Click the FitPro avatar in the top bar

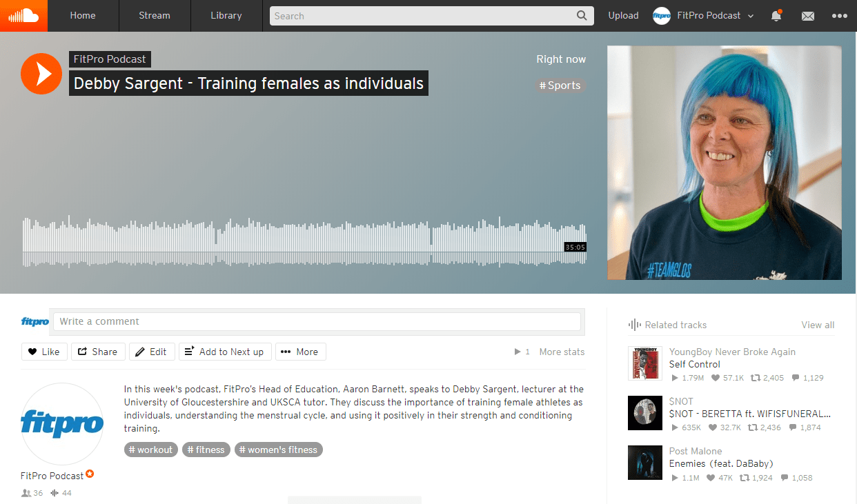tap(662, 16)
